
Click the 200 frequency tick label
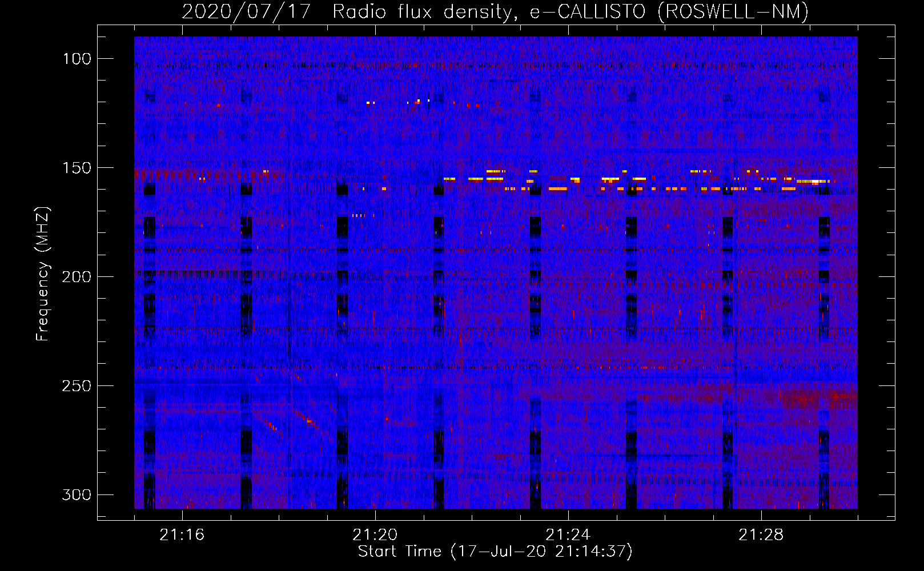(77, 277)
